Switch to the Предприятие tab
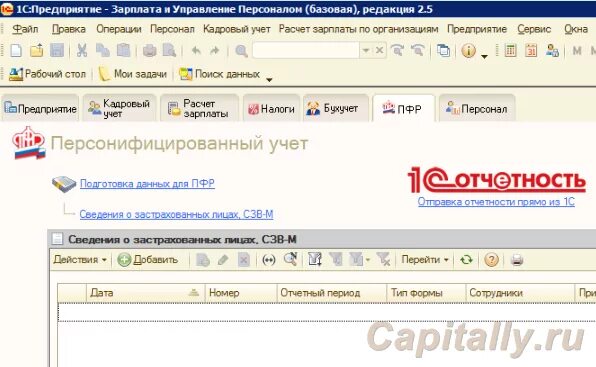596x367 pixels. pyautogui.click(x=40, y=109)
